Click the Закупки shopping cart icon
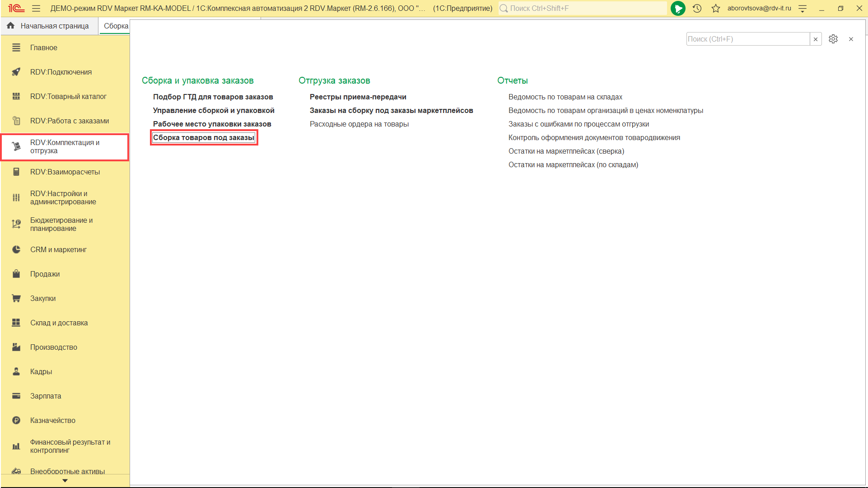Viewport: 868px width, 488px height. pos(16,298)
